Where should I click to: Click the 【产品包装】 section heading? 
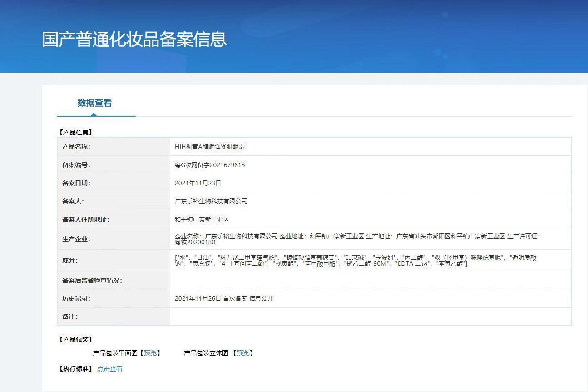pyautogui.click(x=76, y=340)
